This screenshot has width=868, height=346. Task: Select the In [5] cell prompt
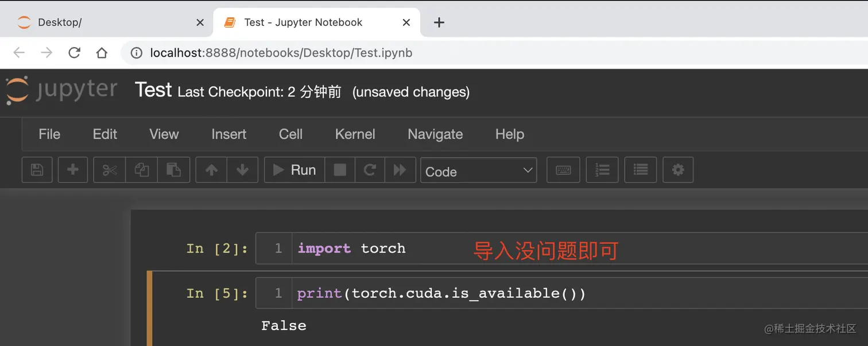[218, 293]
